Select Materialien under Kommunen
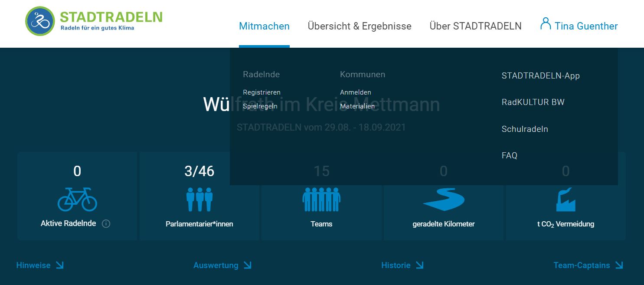The image size is (644, 285). pos(357,106)
